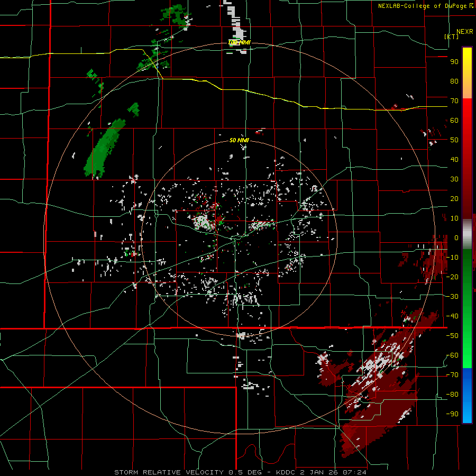Select the -20 value on velocity scale

[x=452, y=277]
